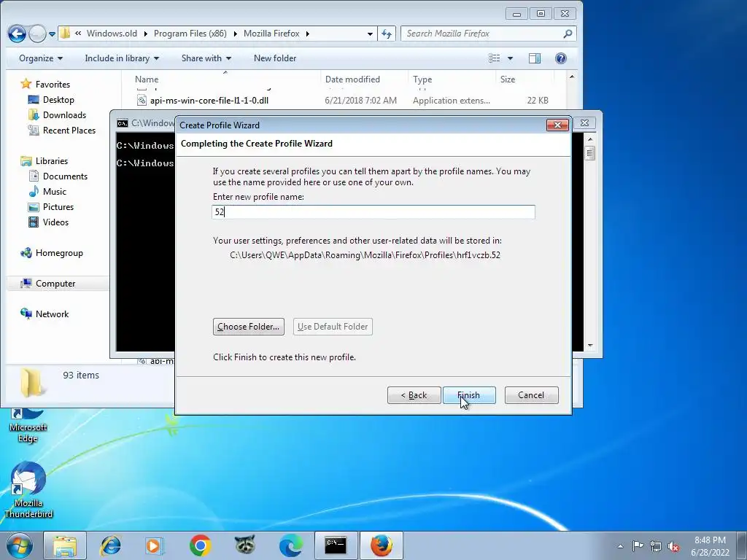Click the Explorer forward arrow button
The height and width of the screenshot is (560, 747).
37,34
